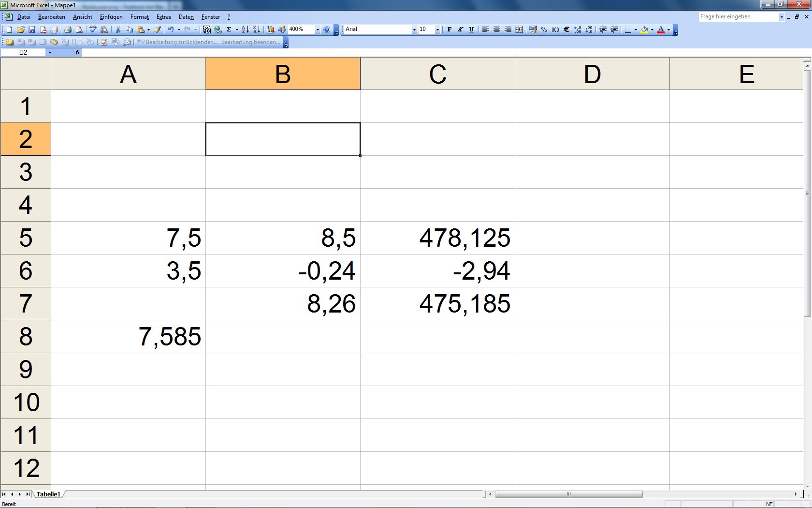Open the Einfügen menu
This screenshot has height=508, width=812.
(111, 17)
